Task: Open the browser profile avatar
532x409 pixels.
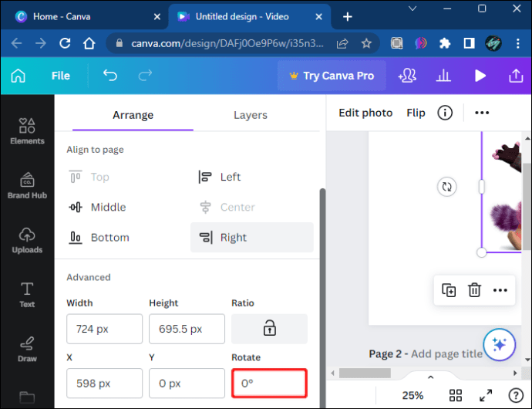Action: [493, 43]
